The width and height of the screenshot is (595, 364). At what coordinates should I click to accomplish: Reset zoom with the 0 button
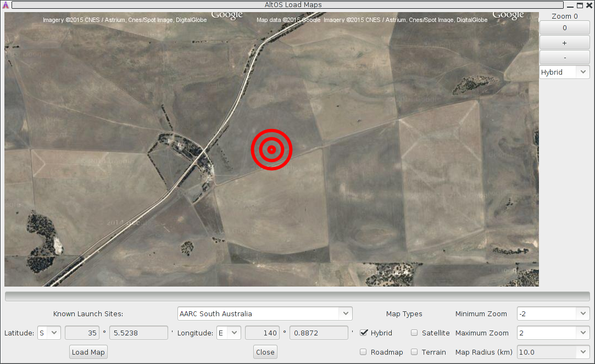point(564,28)
